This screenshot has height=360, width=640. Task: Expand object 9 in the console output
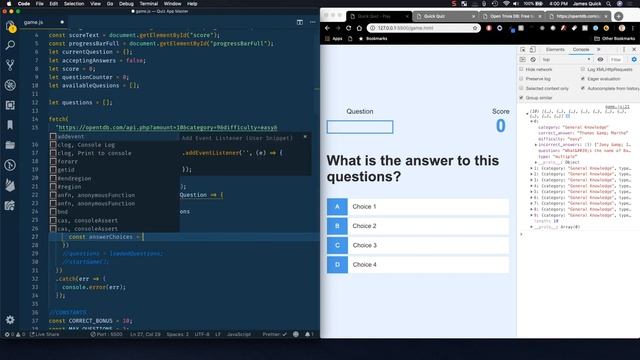(531, 215)
